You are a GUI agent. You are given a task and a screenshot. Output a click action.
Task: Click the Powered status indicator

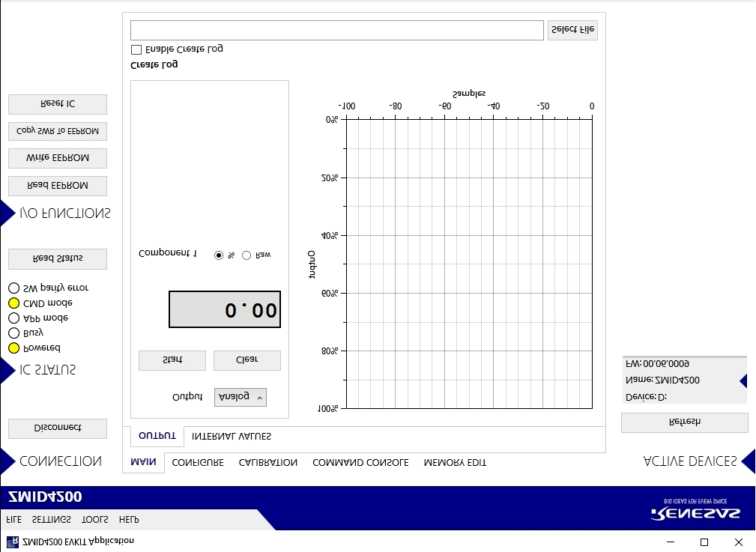pyautogui.click(x=13, y=347)
